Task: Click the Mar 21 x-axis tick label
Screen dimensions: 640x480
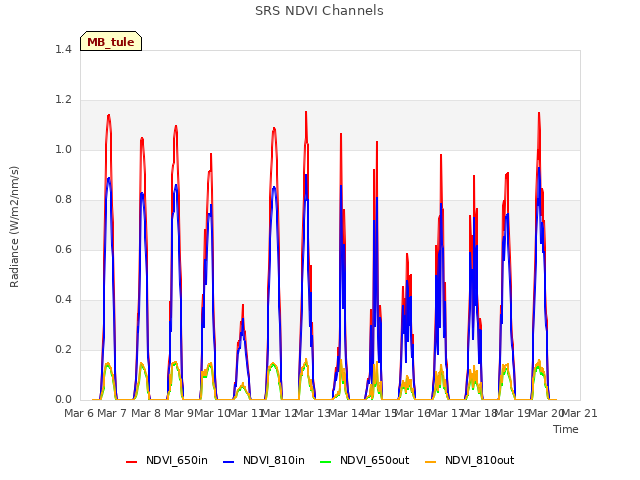Action: (x=580, y=413)
